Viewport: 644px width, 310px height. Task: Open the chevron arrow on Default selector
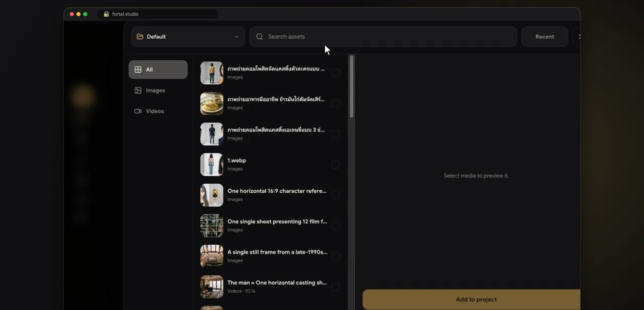[236, 37]
